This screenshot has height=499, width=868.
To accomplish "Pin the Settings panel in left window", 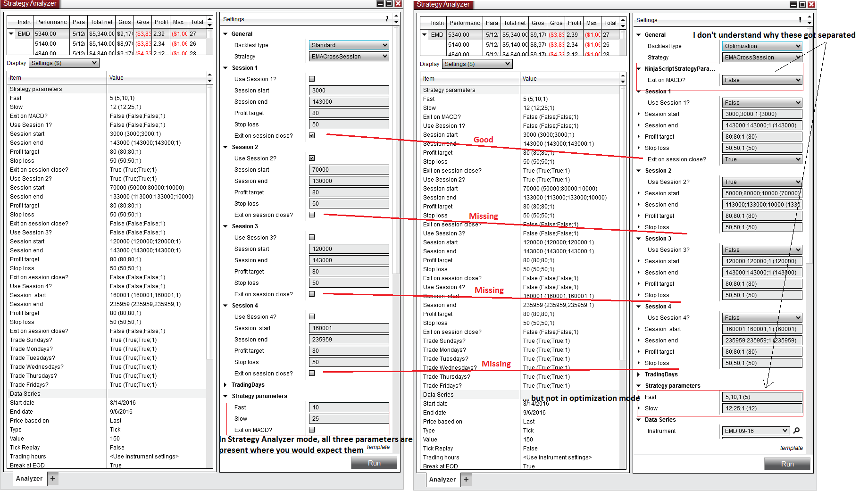I will 387,19.
